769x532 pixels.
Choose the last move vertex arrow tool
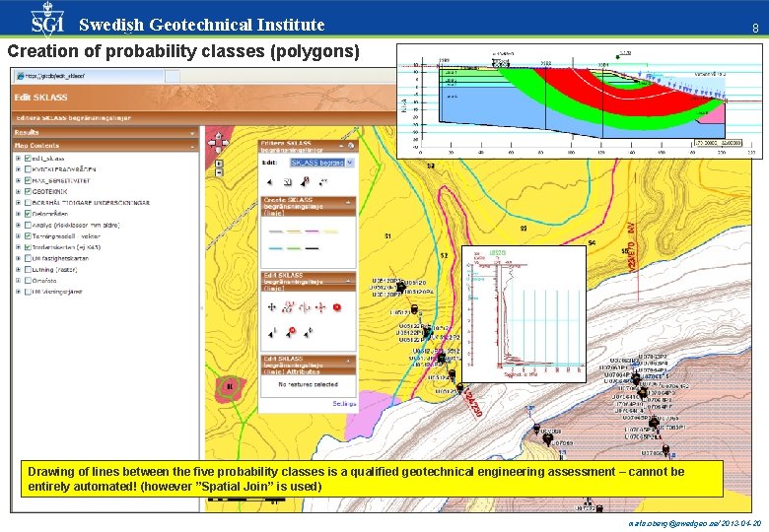(x=308, y=333)
